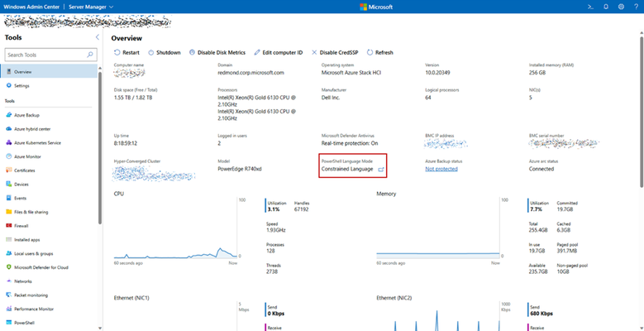Click the Dell Inc. manufacturer value

(x=331, y=98)
